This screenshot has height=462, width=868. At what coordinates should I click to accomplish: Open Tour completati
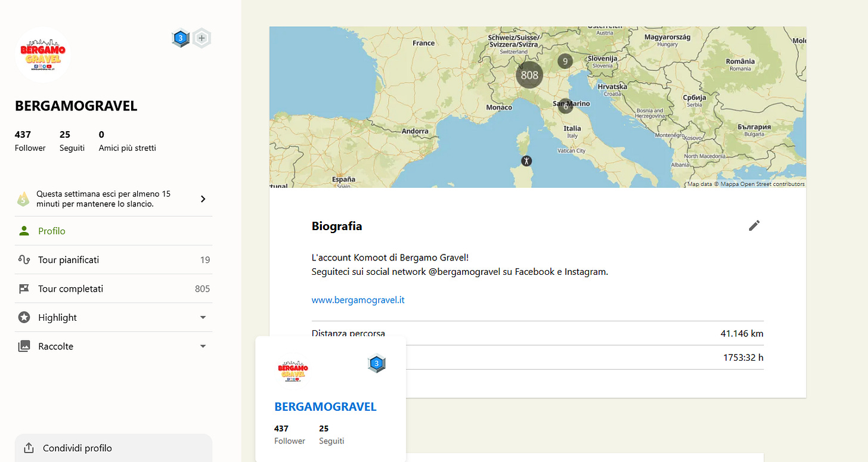(113, 289)
